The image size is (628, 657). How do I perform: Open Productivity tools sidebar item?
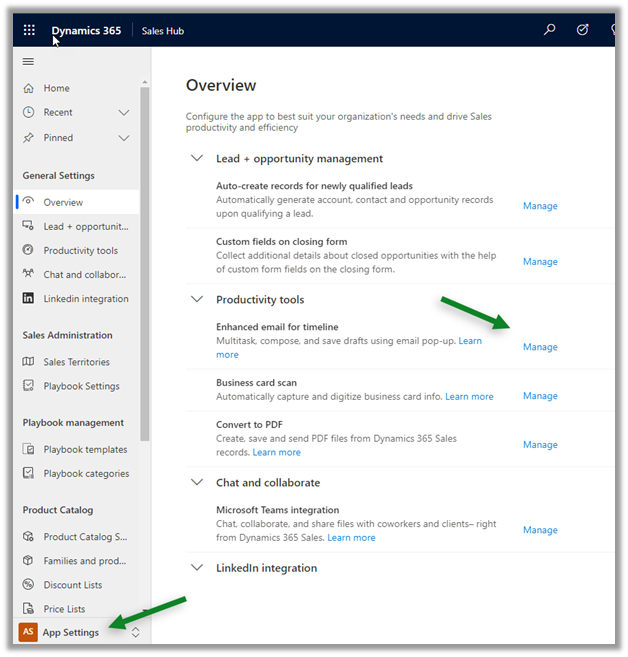pos(80,251)
